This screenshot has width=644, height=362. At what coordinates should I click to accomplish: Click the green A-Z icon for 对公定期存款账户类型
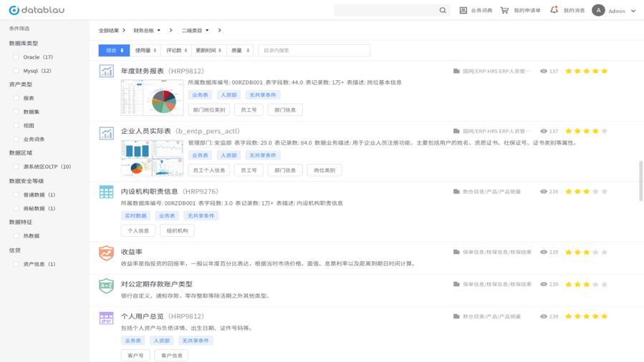(106, 285)
